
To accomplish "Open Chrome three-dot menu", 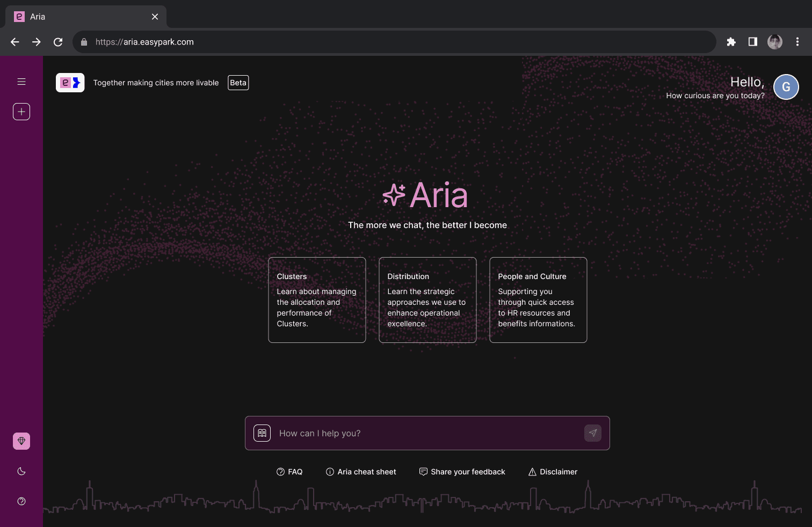I will point(798,42).
